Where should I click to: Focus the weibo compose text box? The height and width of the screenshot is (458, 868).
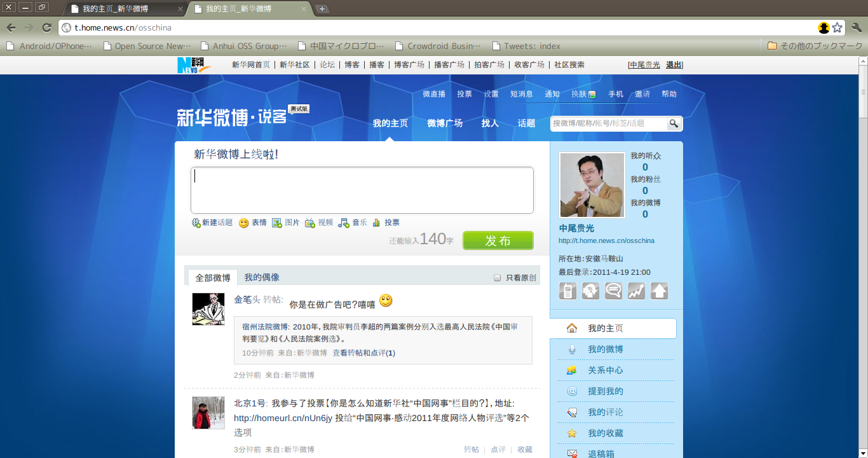coord(362,190)
